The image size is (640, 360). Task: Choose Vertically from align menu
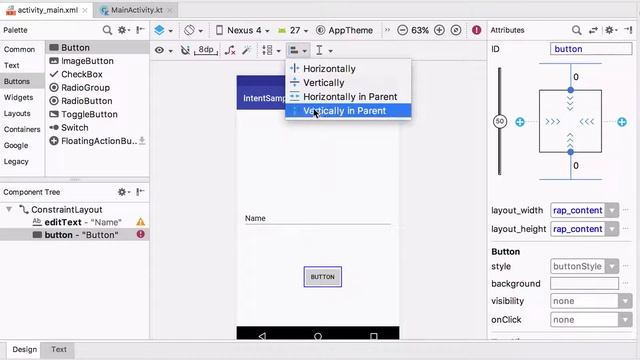(348, 82)
